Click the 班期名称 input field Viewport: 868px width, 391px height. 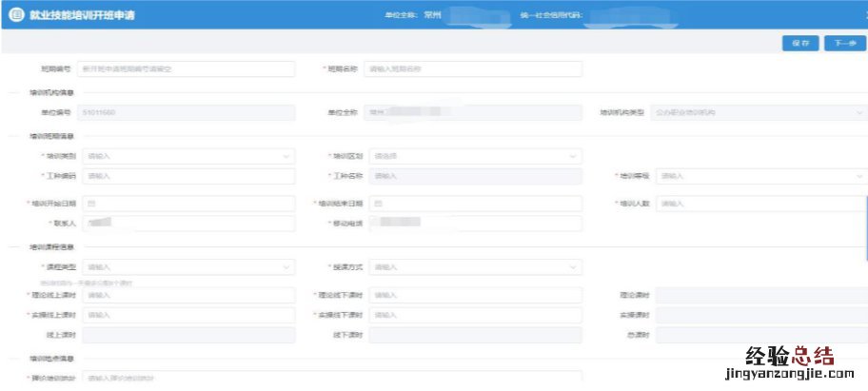(472, 68)
